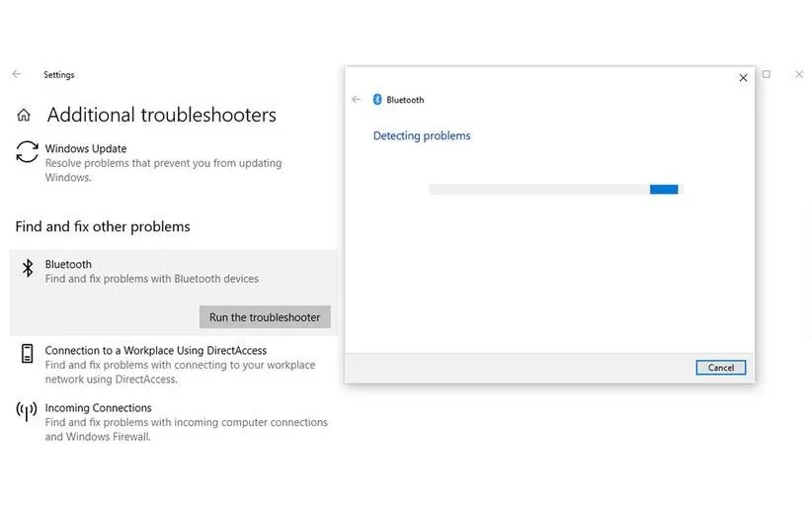This screenshot has height=516, width=812.
Task: Close the Settings window
Action: tap(799, 74)
